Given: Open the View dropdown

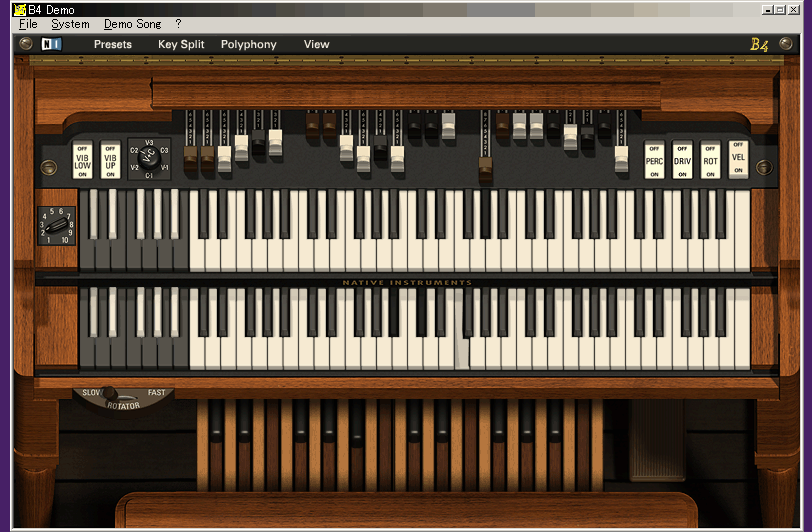Looking at the screenshot, I should point(316,45).
